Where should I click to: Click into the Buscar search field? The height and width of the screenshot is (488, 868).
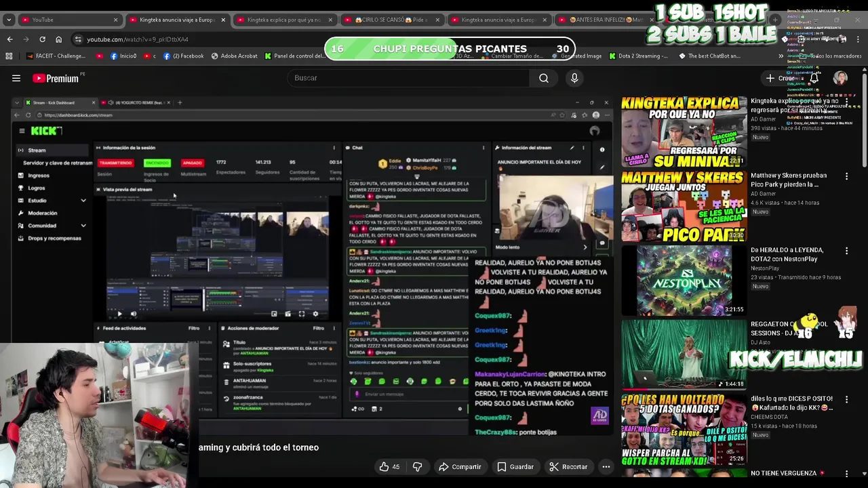407,78
